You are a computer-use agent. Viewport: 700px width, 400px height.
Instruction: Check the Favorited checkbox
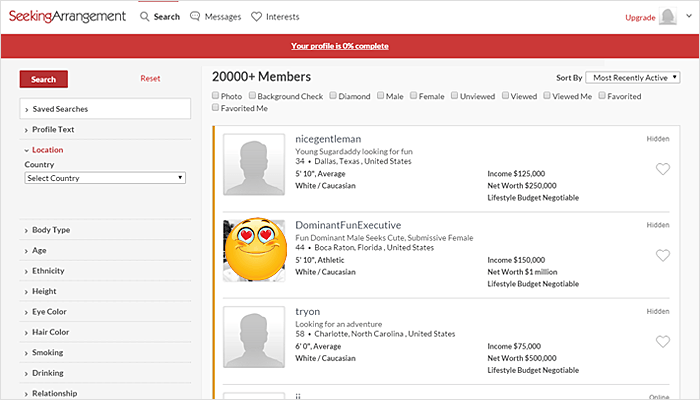coord(602,96)
